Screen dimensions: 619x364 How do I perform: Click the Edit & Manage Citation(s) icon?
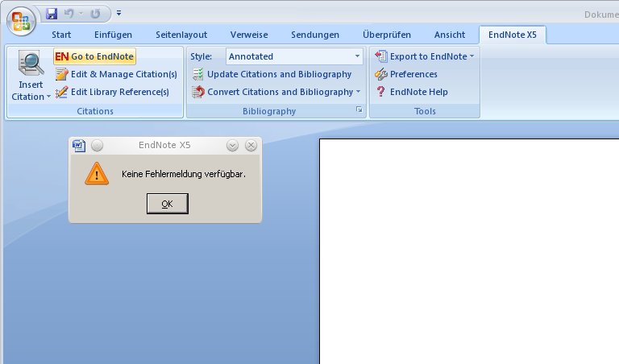click(61, 74)
